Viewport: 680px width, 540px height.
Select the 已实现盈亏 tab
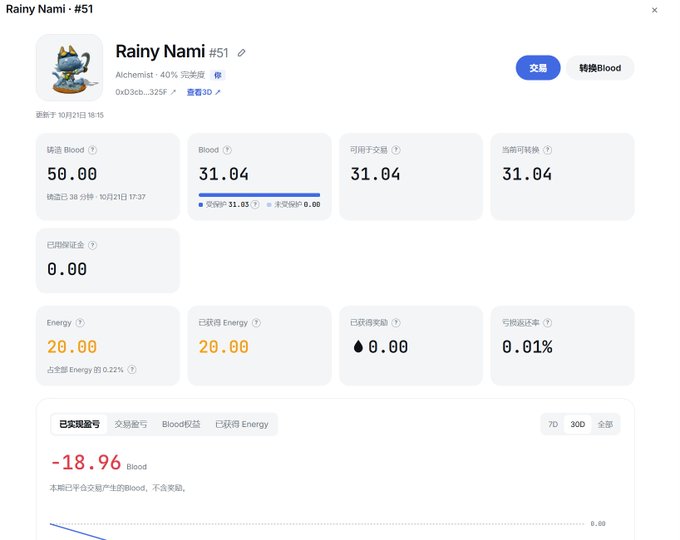[79, 424]
